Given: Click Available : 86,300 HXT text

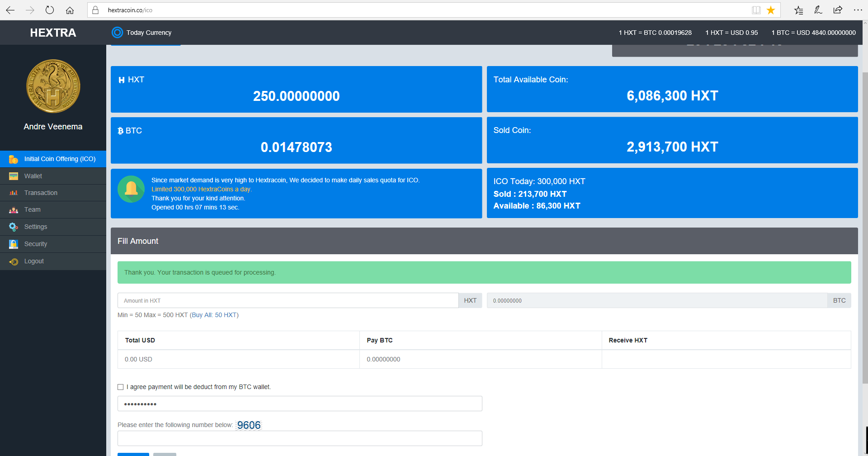Looking at the screenshot, I should [x=537, y=206].
